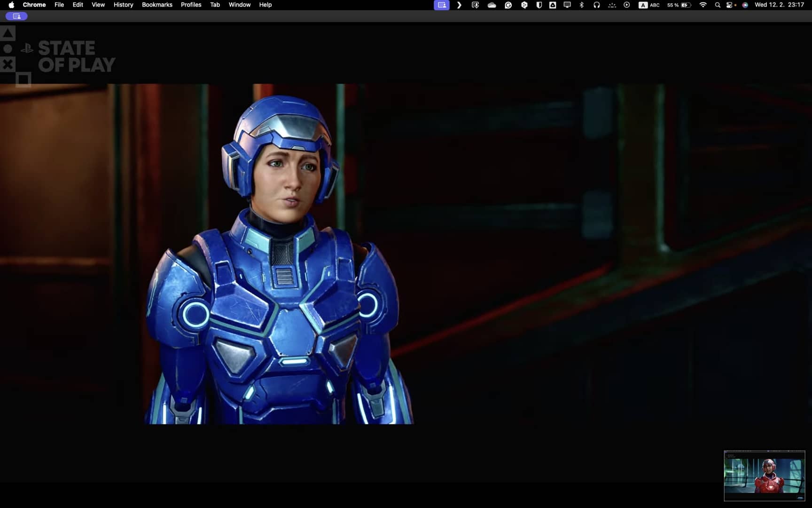Open the Wi-Fi menu
The image size is (812, 508).
[703, 5]
